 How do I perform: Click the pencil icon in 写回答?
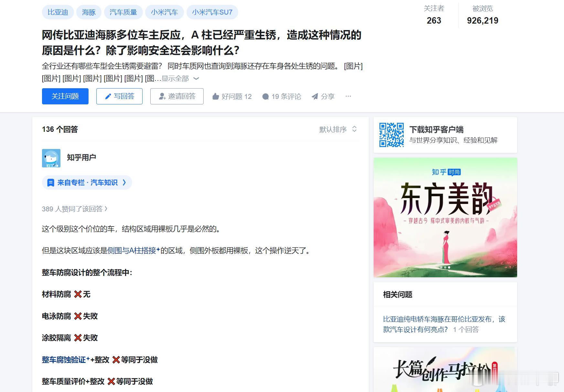pos(108,97)
